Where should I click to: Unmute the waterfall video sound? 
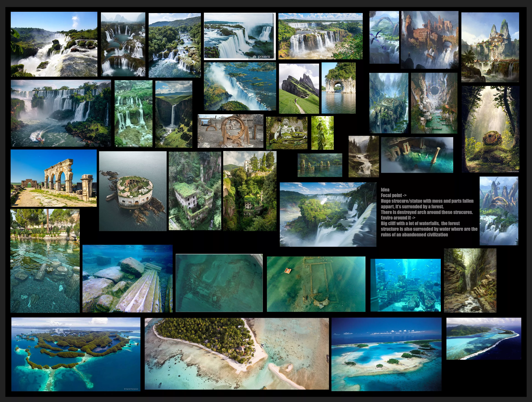(x=148, y=146)
